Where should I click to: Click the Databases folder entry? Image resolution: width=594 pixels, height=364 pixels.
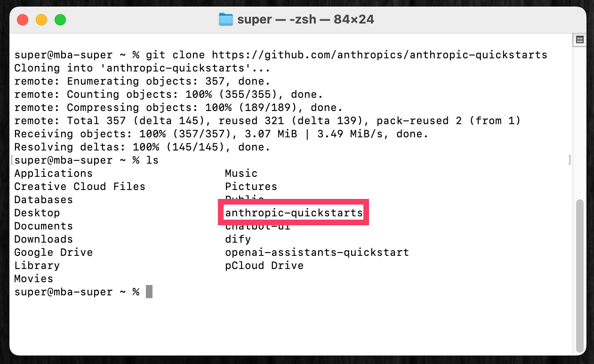point(43,200)
